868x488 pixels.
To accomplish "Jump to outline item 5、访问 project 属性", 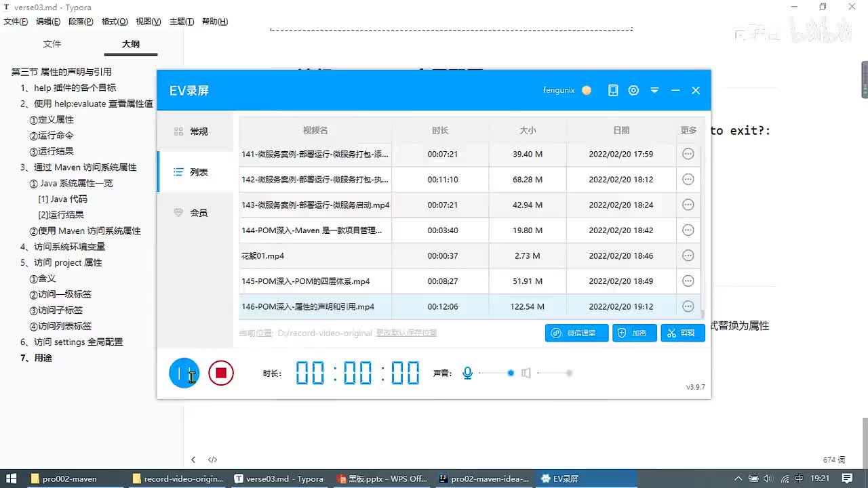I will click(x=61, y=262).
